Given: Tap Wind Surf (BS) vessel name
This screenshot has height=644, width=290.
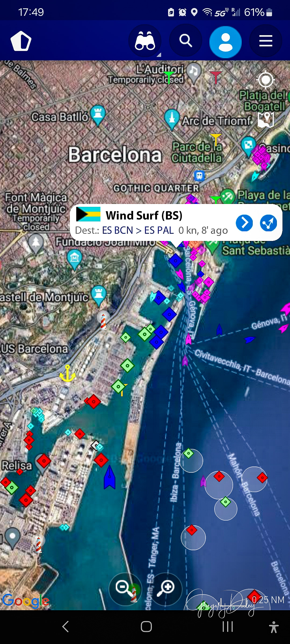Looking at the screenshot, I should tap(144, 215).
